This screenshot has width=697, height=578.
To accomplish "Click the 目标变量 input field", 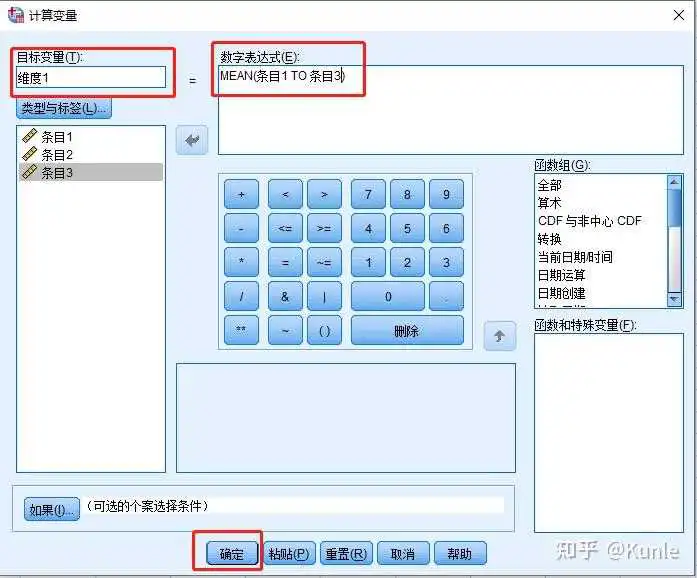I will coord(91,78).
